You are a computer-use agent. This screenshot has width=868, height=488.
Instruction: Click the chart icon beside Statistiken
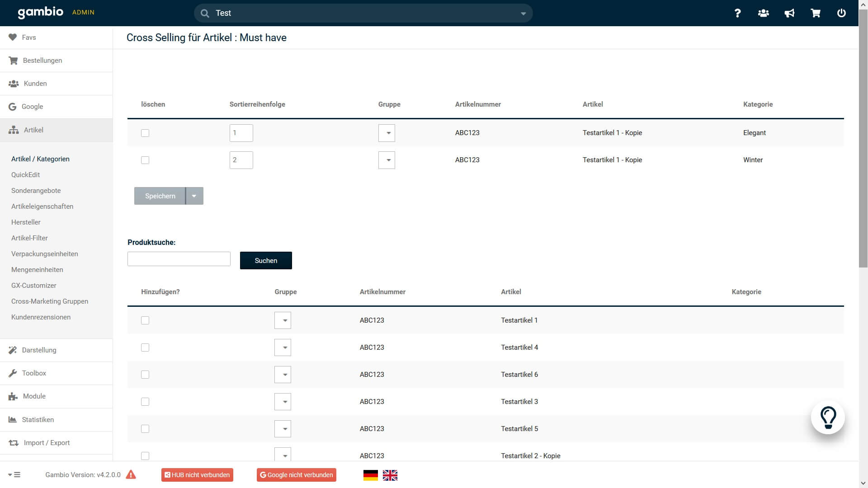[x=13, y=420]
